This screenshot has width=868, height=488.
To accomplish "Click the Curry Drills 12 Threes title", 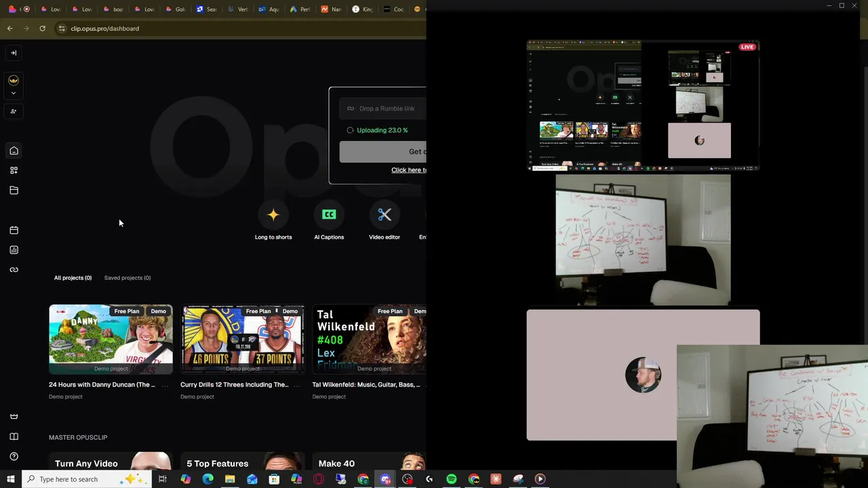I will point(234,385).
